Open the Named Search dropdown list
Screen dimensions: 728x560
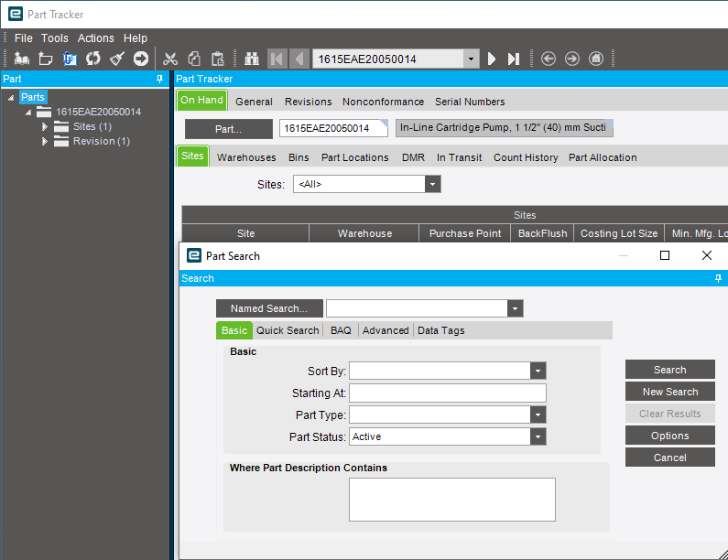[515, 308]
